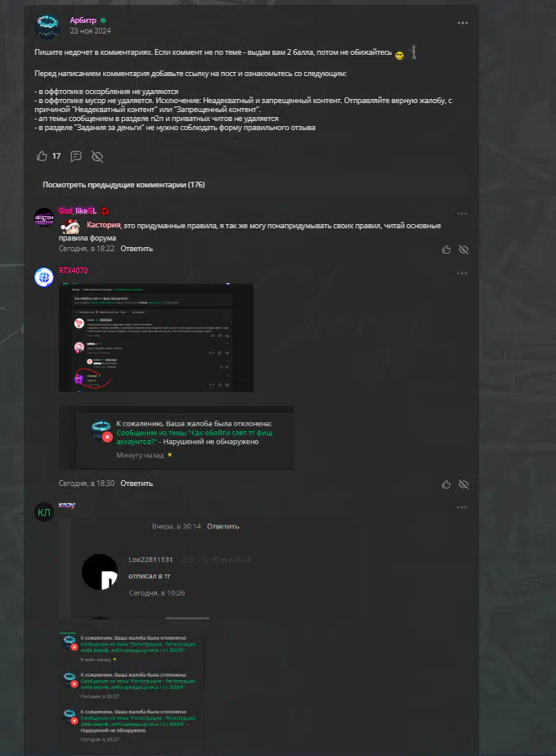This screenshot has width=556, height=756.
Task: Open the three-dot menu of Арбитр's post
Action: click(x=463, y=23)
